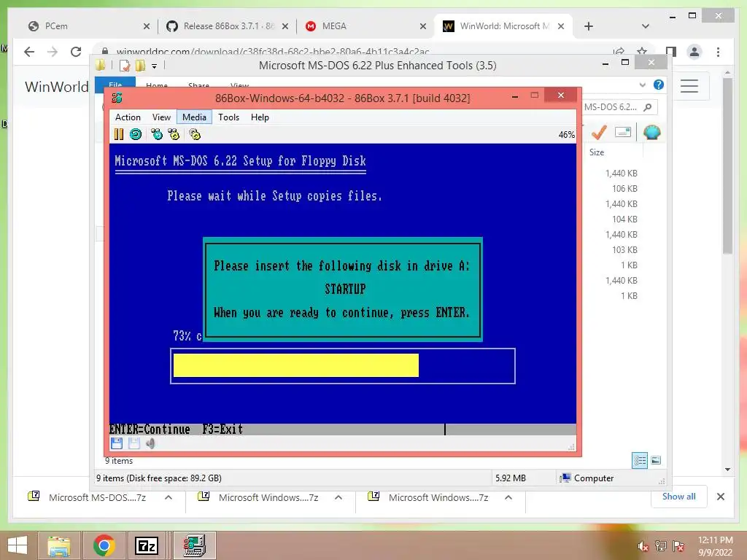Screen dimensions: 747x560
Task: Click the Explorer search magnifier icon
Action: coord(648,107)
